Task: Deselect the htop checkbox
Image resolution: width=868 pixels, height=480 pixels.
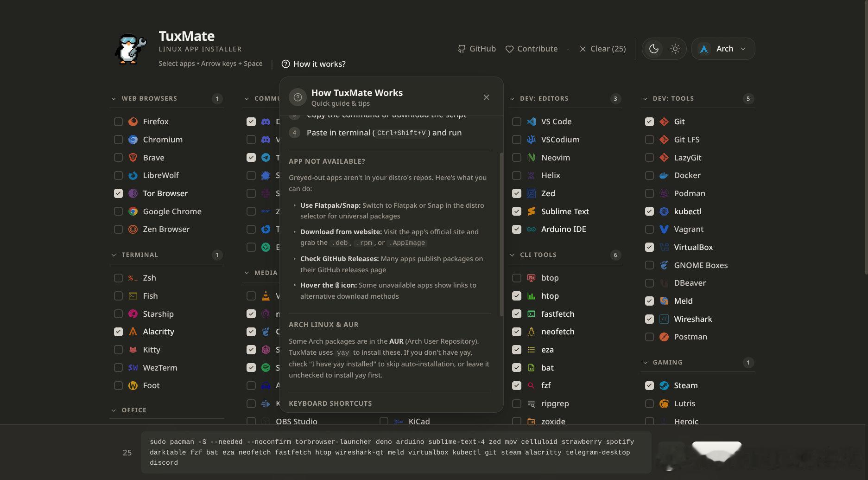Action: 517,296
